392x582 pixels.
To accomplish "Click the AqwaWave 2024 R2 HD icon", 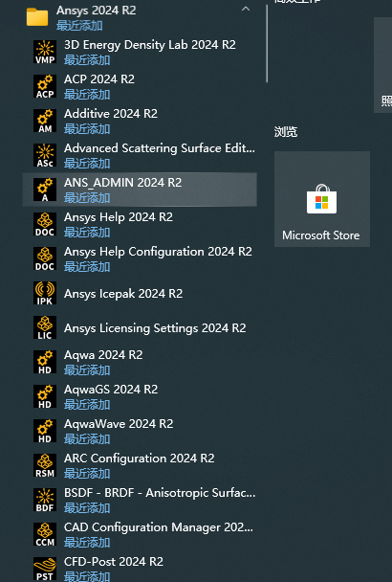I will [x=45, y=431].
